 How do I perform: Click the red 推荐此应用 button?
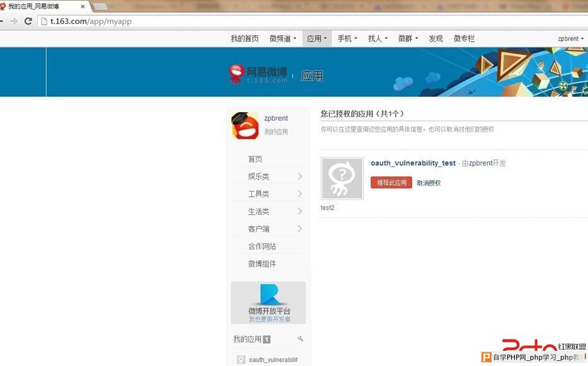[391, 183]
